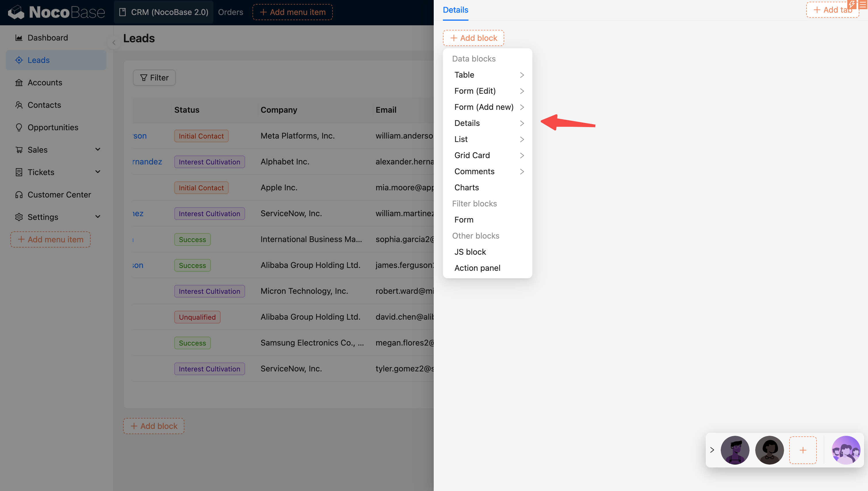Click the lightning bolt icon at top-right
The width and height of the screenshot is (868, 491).
point(852,4)
